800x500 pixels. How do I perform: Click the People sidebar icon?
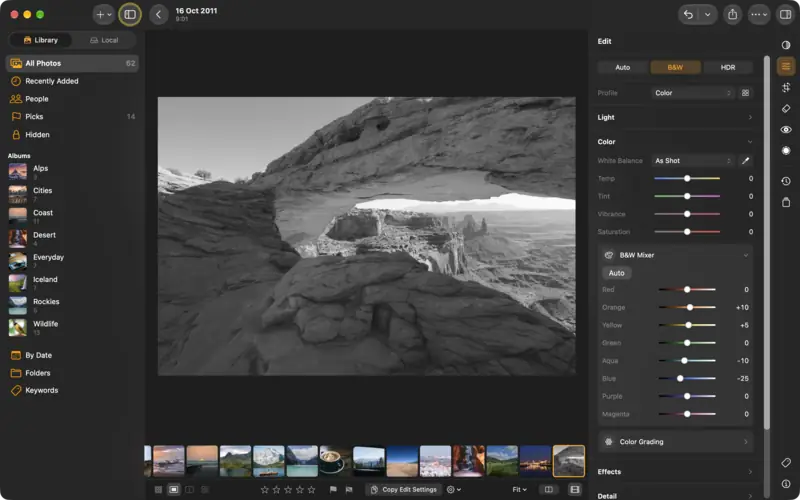(16, 99)
